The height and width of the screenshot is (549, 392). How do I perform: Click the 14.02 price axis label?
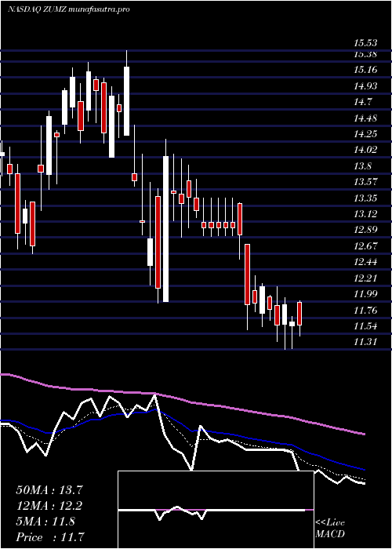pos(365,150)
